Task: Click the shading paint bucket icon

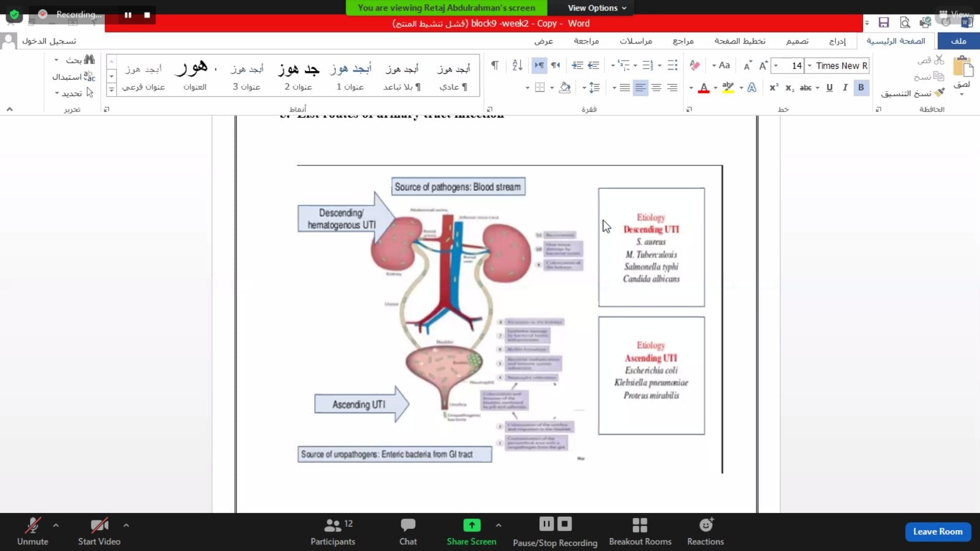Action: coord(565,88)
